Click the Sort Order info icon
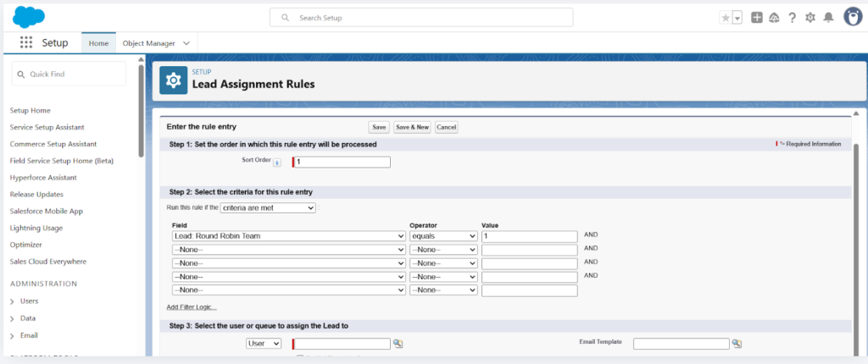Image resolution: width=868 pixels, height=364 pixels. click(x=277, y=163)
